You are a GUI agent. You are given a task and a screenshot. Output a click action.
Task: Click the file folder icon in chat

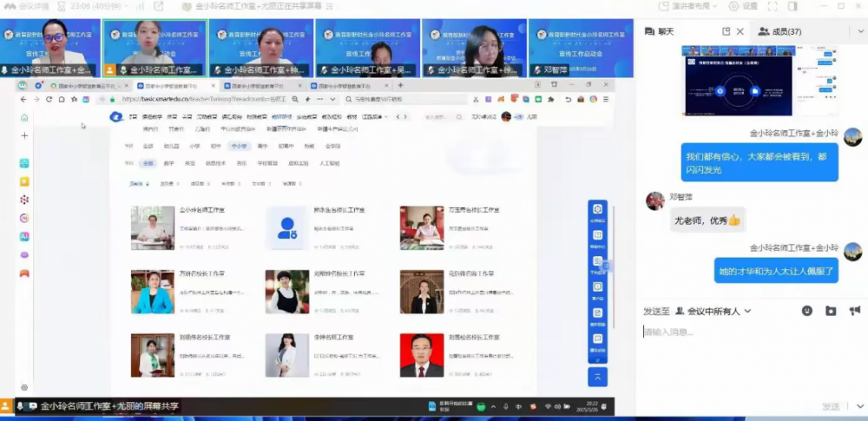click(831, 311)
